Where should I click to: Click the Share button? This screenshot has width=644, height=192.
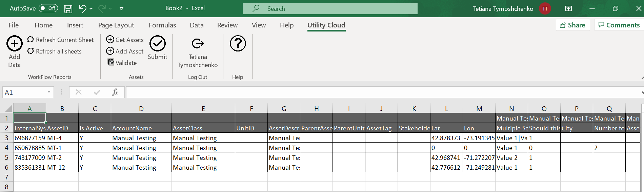click(x=572, y=25)
